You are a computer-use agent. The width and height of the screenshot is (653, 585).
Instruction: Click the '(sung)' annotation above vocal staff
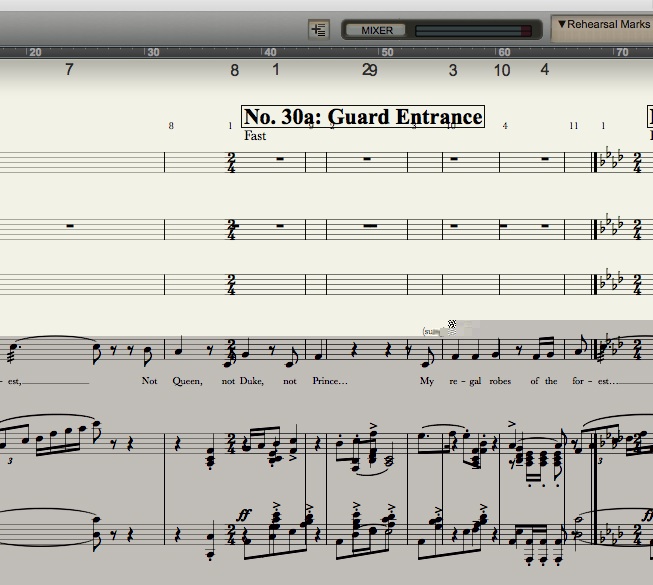pyautogui.click(x=433, y=332)
